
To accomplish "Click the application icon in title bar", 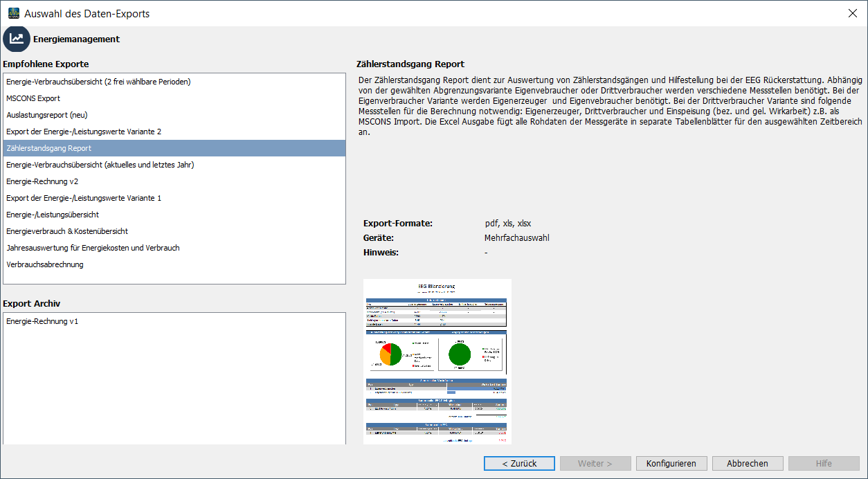I will coord(13,13).
